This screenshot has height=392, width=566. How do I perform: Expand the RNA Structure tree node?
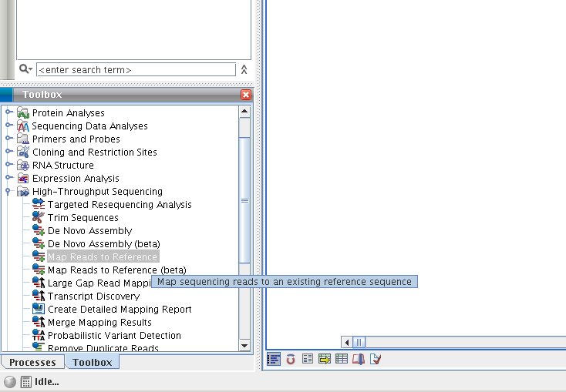pyautogui.click(x=8, y=165)
